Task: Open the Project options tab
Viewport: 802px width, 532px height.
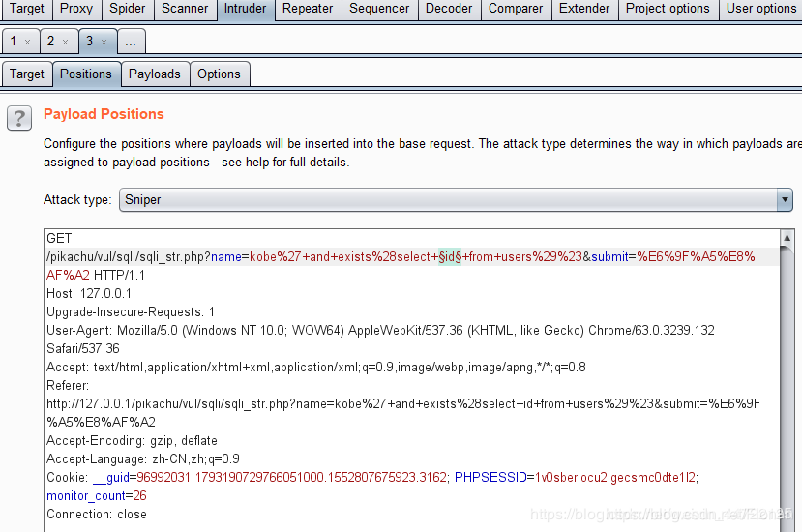Action: pos(668,9)
